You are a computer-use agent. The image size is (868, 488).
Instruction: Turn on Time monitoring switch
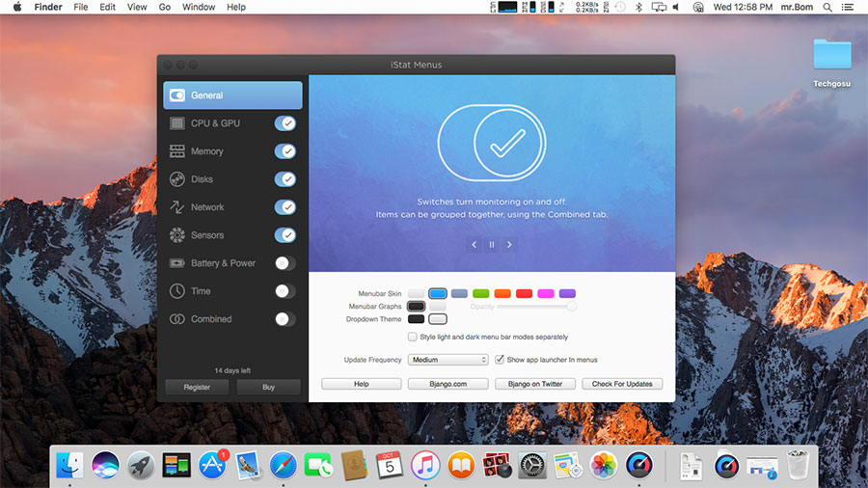pos(285,291)
